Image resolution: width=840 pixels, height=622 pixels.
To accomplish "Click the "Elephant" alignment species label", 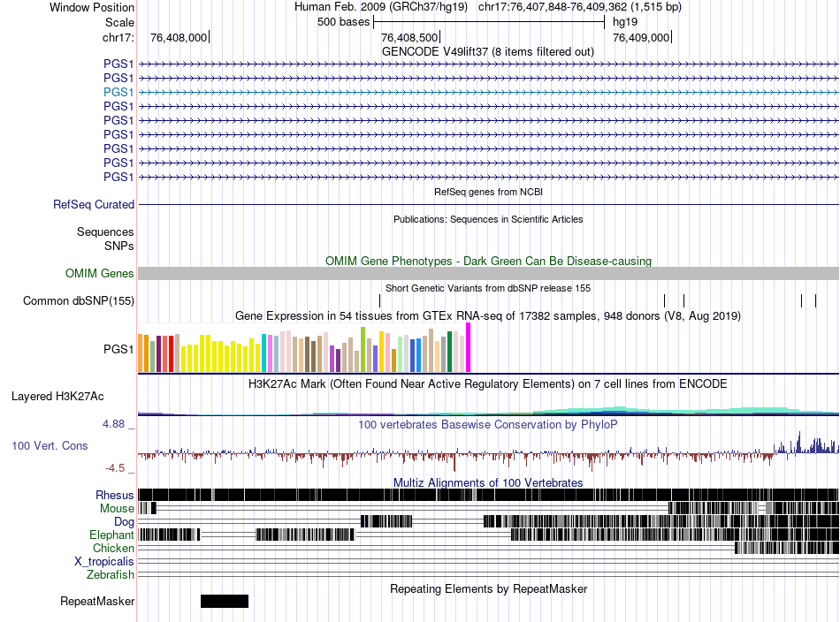I will pos(111,535).
